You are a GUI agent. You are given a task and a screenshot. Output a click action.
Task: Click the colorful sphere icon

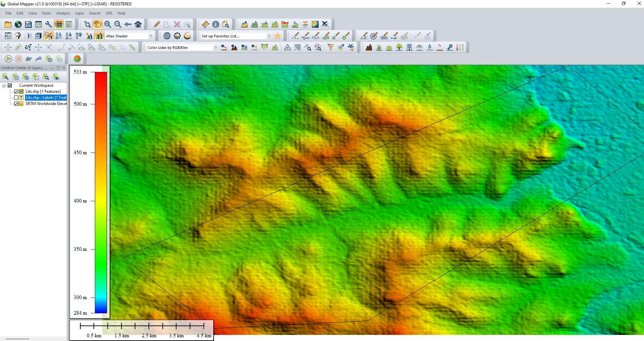point(77,59)
